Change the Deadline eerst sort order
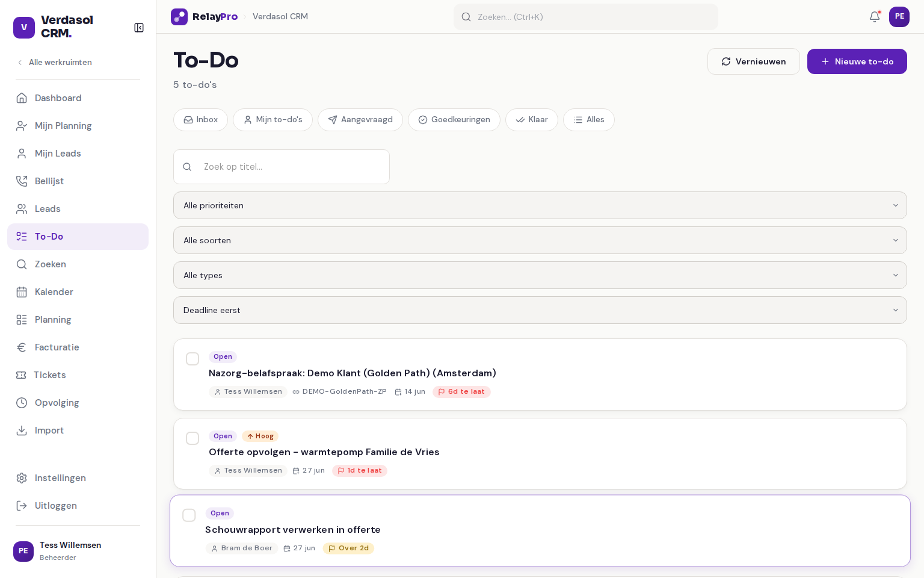The width and height of the screenshot is (924, 578). point(540,310)
